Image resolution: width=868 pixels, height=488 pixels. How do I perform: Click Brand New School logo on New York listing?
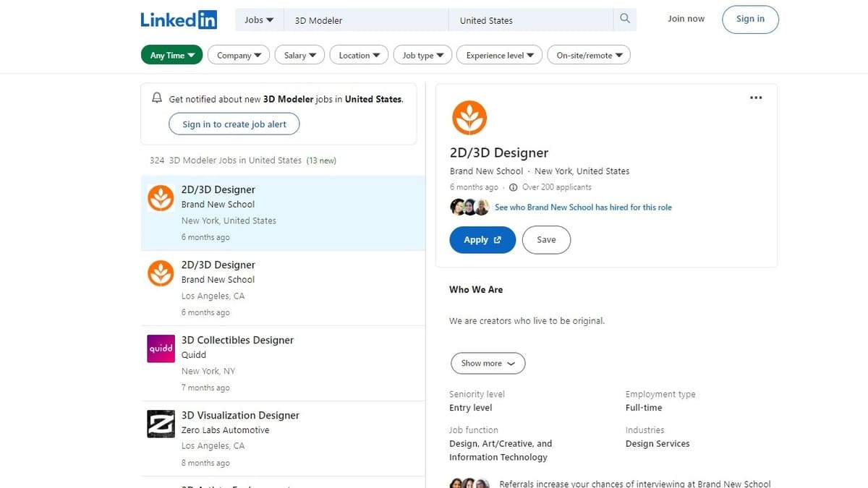point(161,198)
